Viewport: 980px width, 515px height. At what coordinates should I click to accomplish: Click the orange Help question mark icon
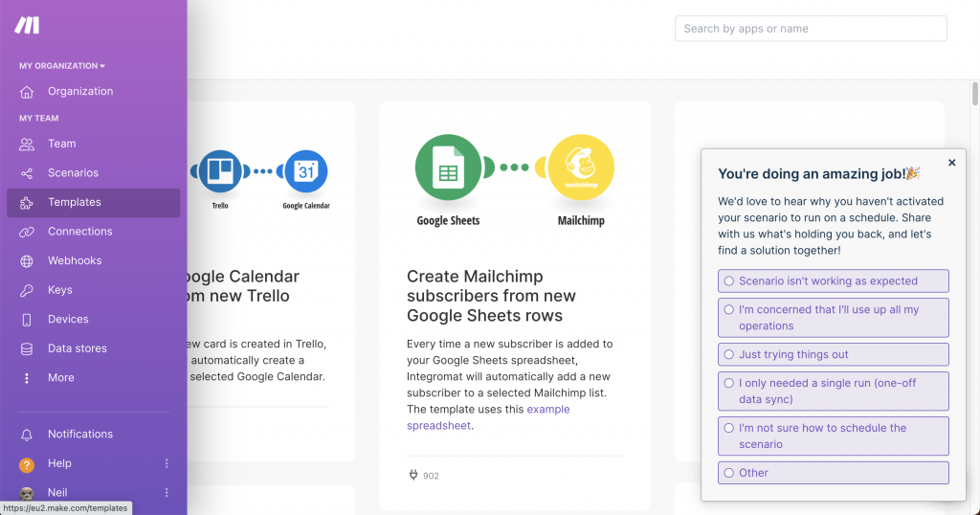click(x=26, y=464)
